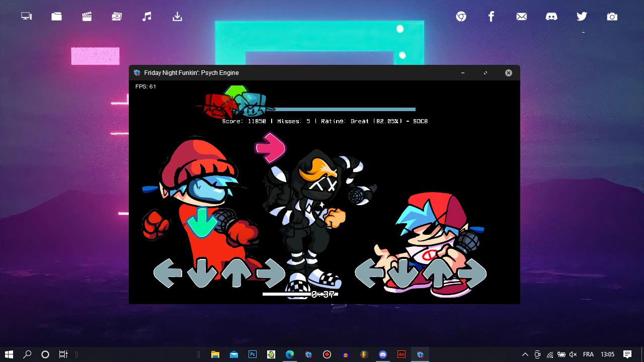Open the Music shortcut on the desktop
The height and width of the screenshot is (362, 644).
coord(147,16)
